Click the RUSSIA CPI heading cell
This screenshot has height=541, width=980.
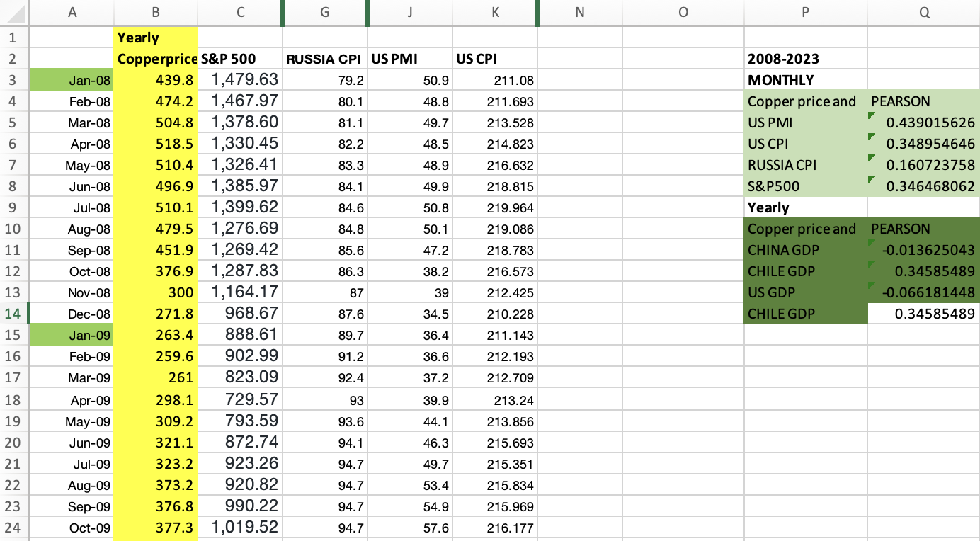pyautogui.click(x=325, y=59)
